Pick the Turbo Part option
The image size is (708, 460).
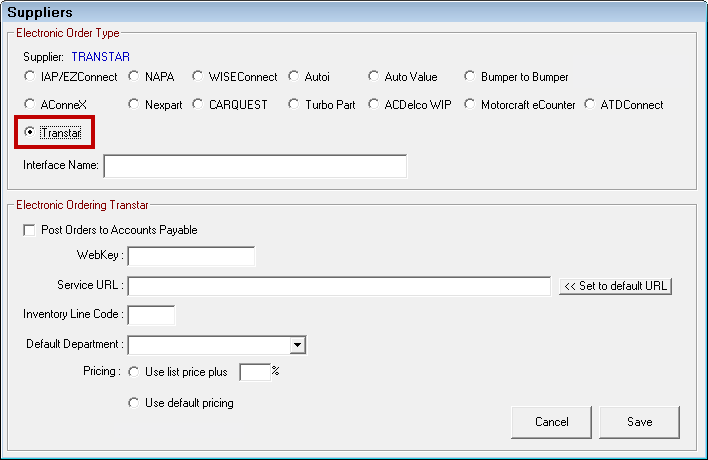point(294,105)
